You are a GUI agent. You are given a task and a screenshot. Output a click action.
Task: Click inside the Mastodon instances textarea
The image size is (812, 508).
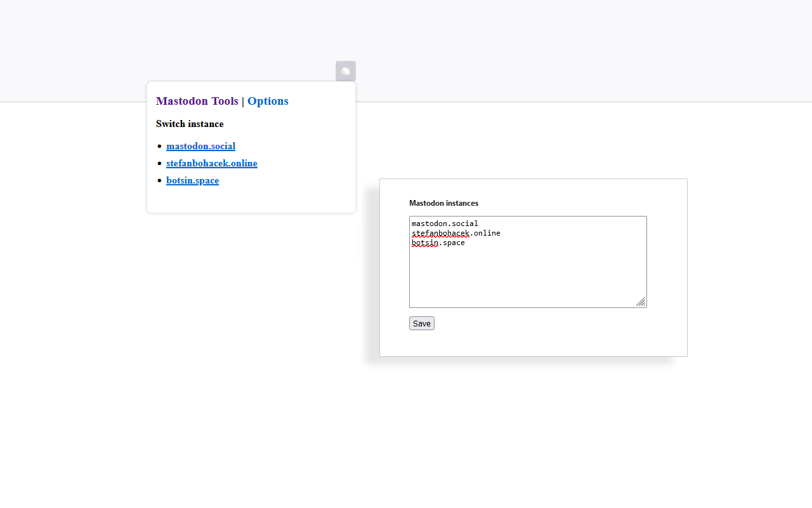point(528,262)
